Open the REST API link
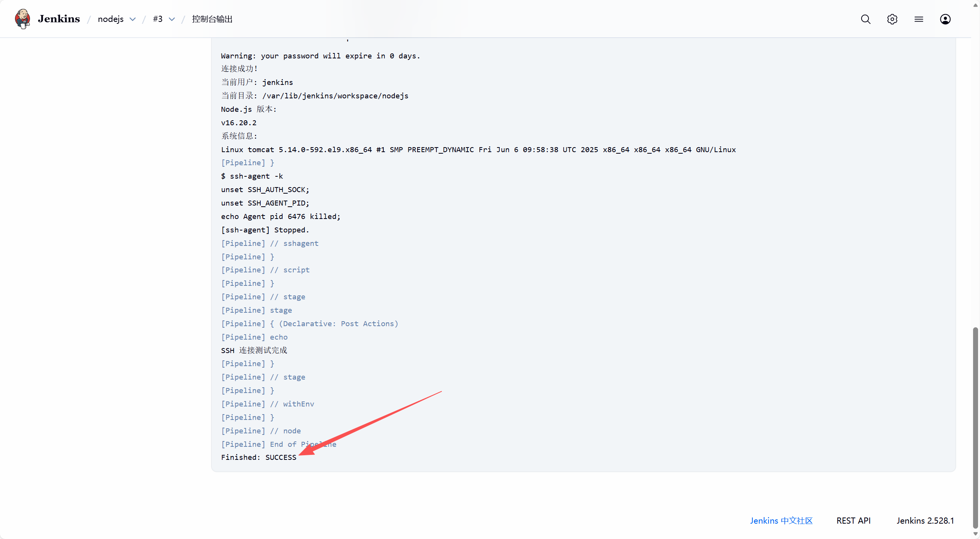The image size is (980, 539). pos(853,521)
